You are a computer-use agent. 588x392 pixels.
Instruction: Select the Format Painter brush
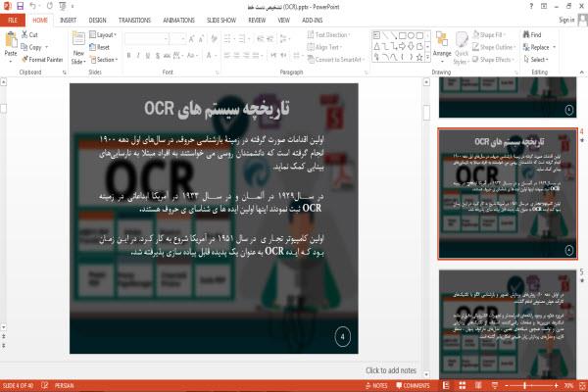[24, 59]
